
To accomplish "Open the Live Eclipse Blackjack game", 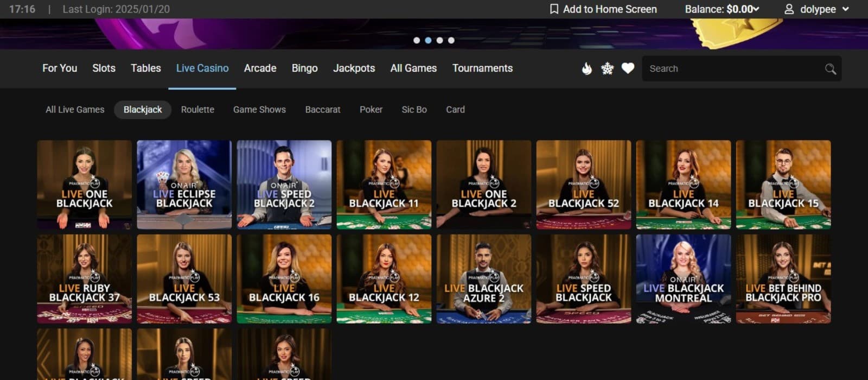I will (x=184, y=185).
